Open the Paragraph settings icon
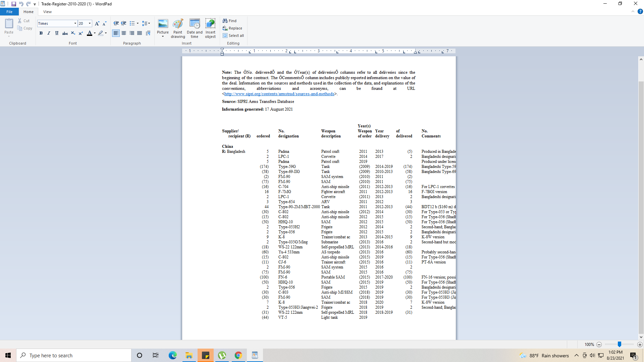 click(148, 33)
